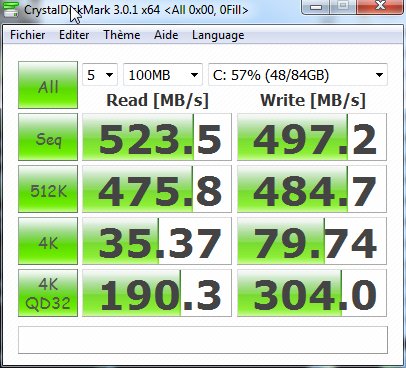Image resolution: width=406 pixels, height=368 pixels.
Task: Expand the C: 57% drive selection dropdown
Action: (298, 75)
